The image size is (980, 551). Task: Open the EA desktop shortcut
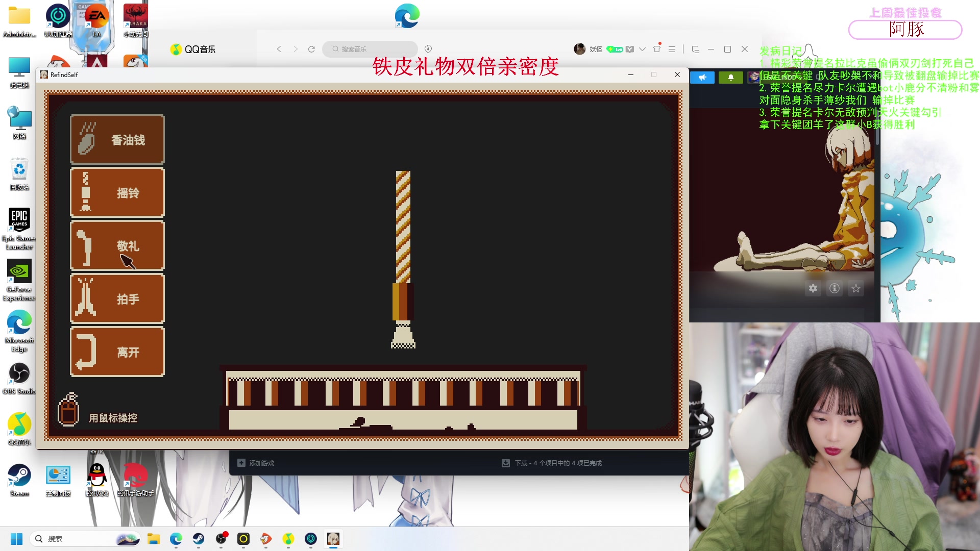point(96,20)
